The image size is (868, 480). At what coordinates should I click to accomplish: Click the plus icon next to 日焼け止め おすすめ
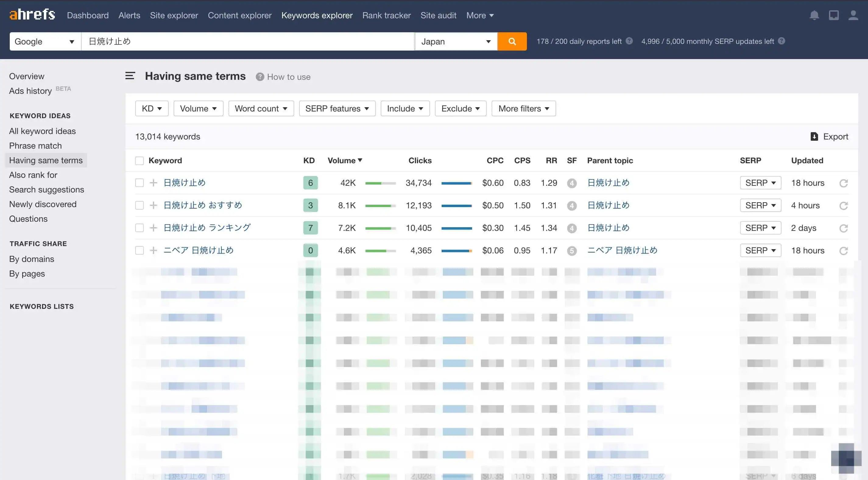(x=153, y=205)
